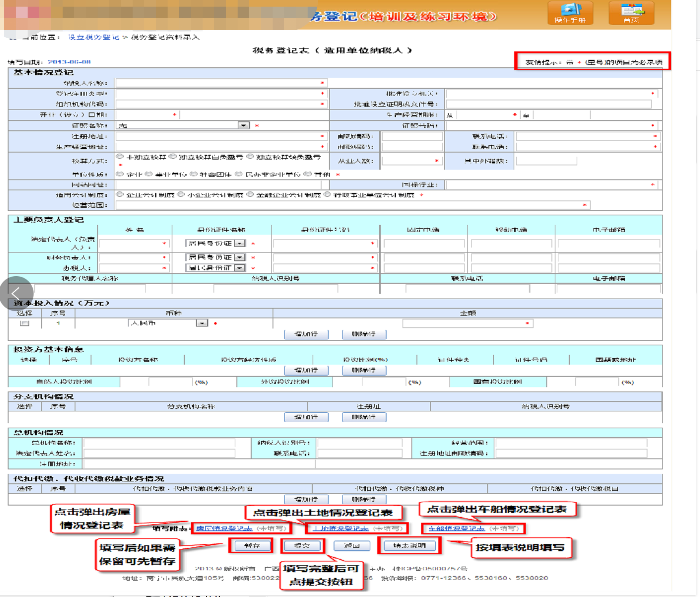700x597 pixels.
Task: Click the 从业人数 input field
Action: click(x=412, y=161)
